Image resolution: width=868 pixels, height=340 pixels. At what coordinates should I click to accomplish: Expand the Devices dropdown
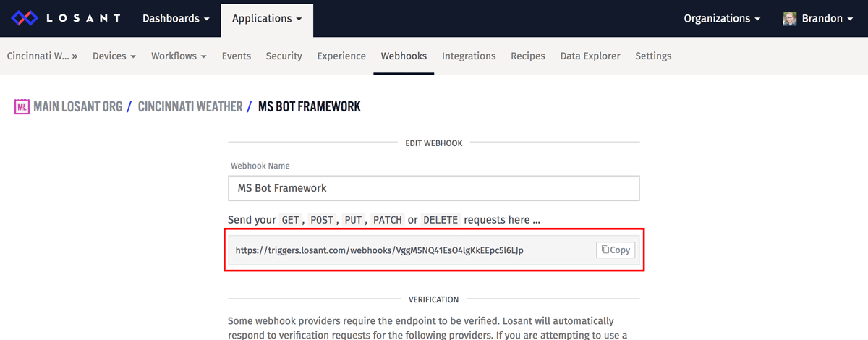pos(114,56)
